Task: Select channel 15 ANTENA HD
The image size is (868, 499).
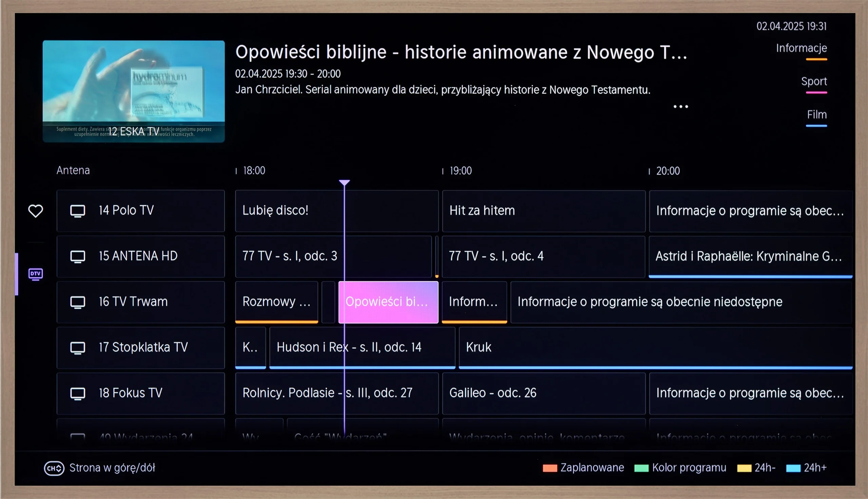Action: click(140, 256)
